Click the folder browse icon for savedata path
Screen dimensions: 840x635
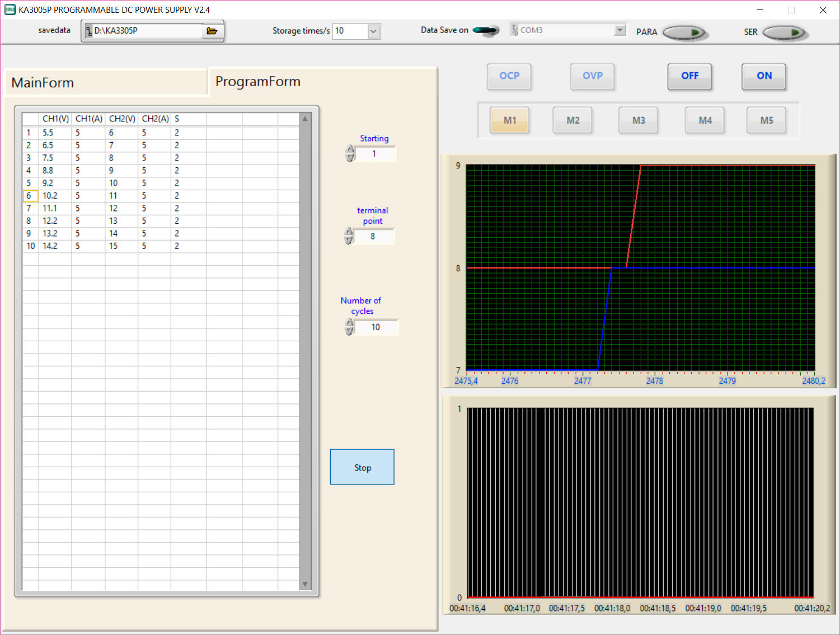coord(212,31)
